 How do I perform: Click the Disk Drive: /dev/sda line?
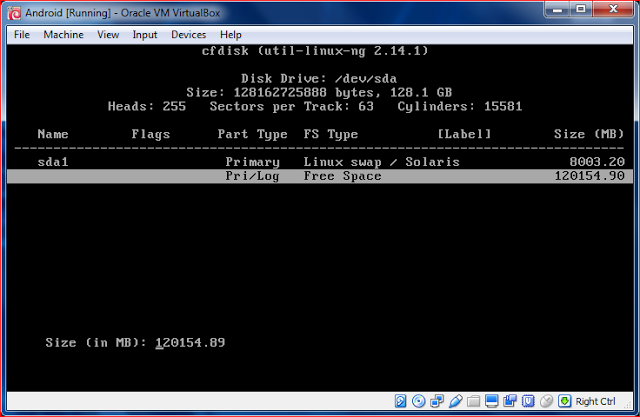319,78
